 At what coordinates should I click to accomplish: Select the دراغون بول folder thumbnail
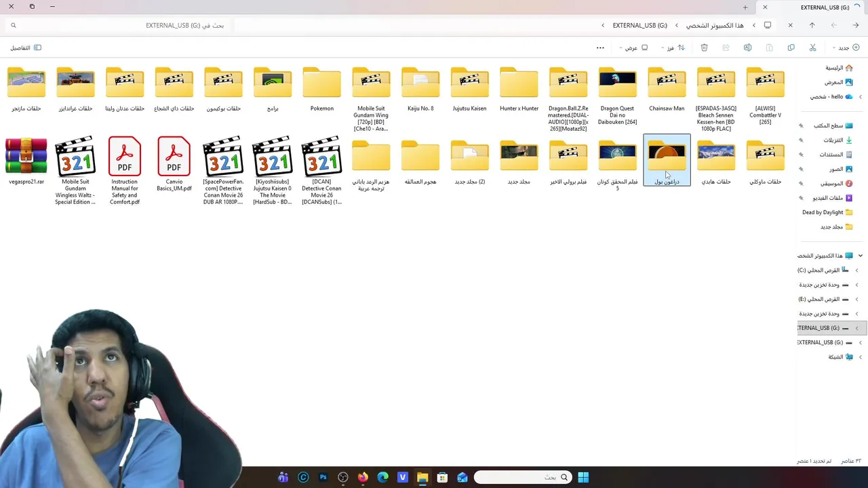click(667, 155)
